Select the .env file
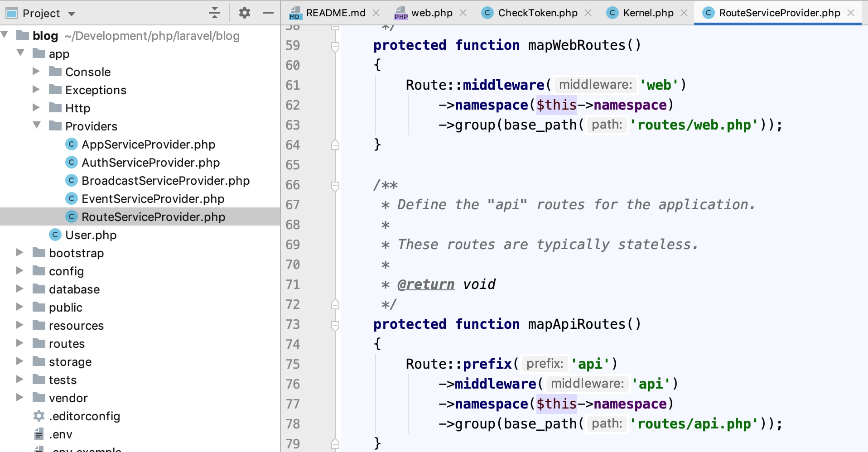This screenshot has width=868, height=452. [60, 434]
